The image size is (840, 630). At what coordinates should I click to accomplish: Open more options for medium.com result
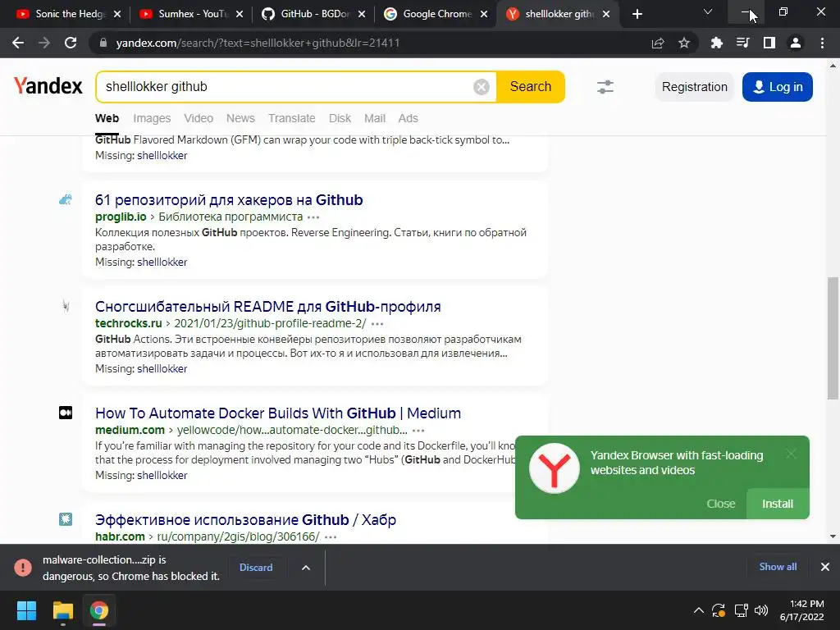coord(418,430)
